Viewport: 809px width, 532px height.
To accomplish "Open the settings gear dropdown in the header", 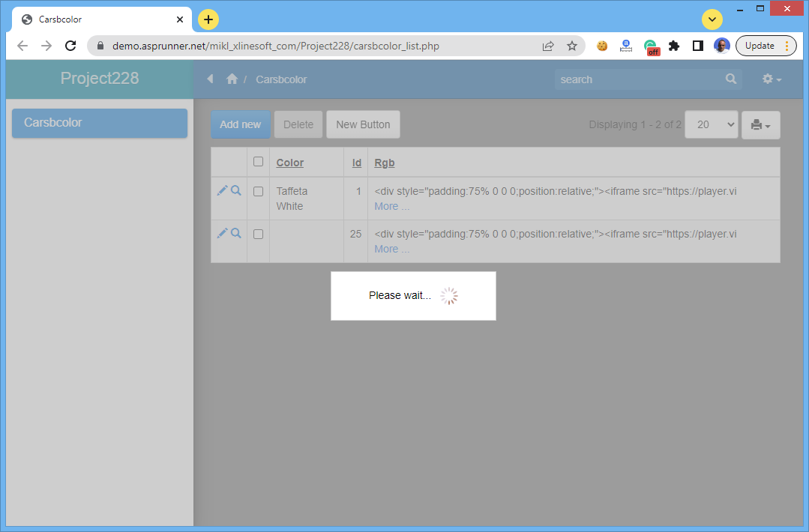I will 772,79.
